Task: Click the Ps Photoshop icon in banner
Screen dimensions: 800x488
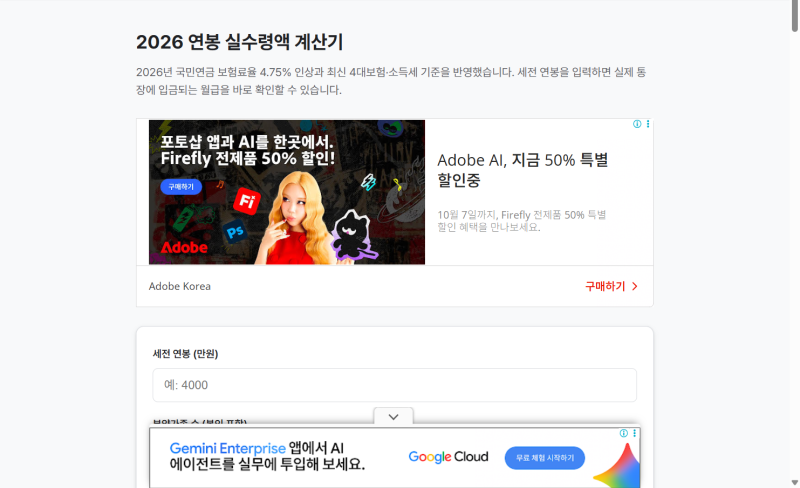Action: [x=235, y=232]
